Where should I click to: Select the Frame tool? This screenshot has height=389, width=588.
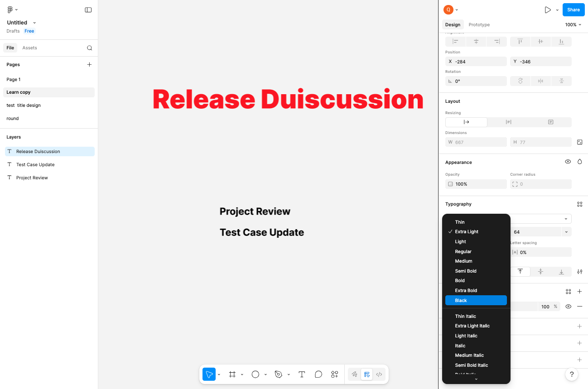click(232, 375)
